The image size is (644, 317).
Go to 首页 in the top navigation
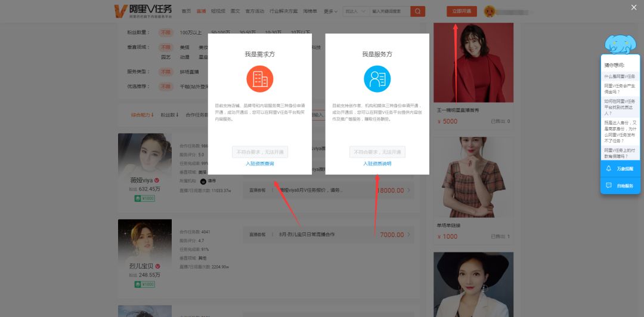187,11
